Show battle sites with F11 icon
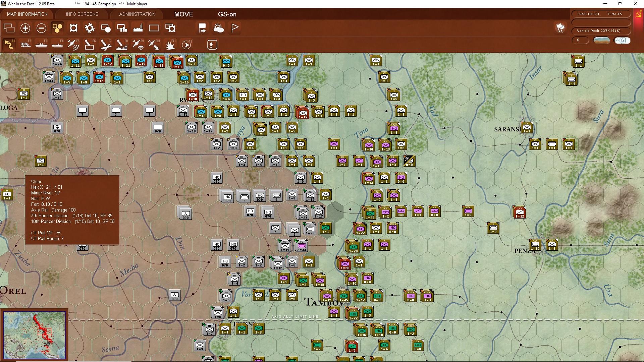644x362 pixels. tap(170, 45)
